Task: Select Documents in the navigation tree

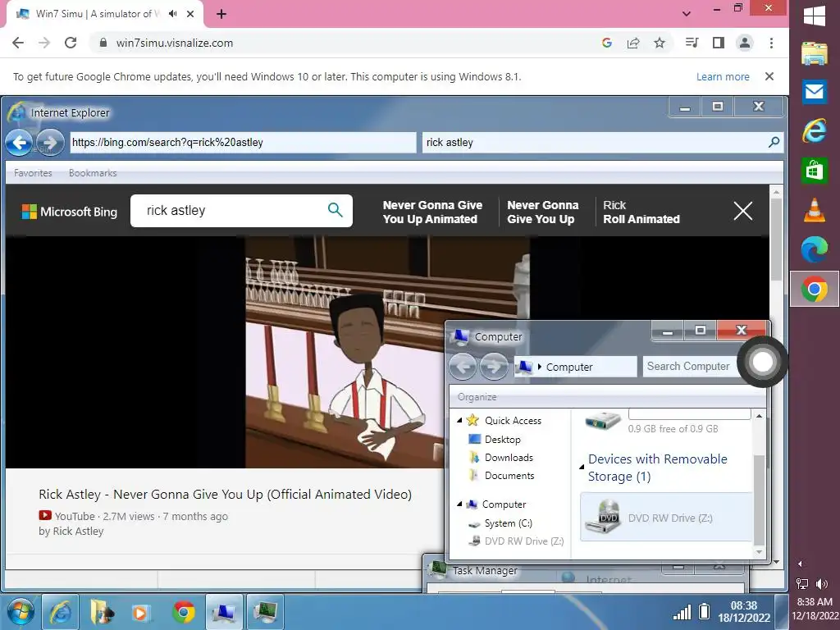Action: (x=509, y=476)
